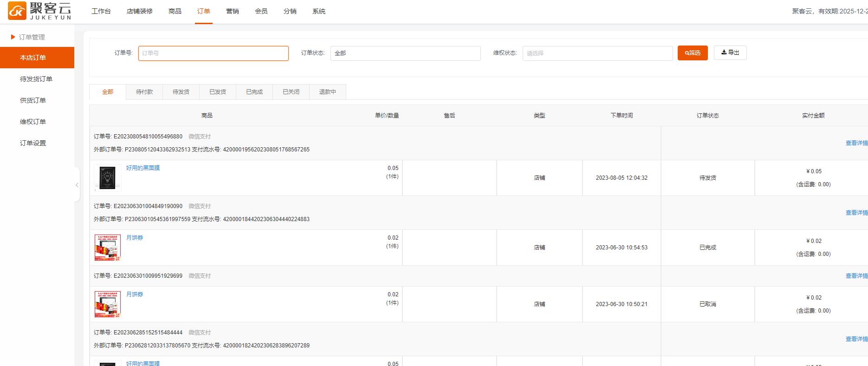This screenshot has height=366, width=868.
Task: Select 本店订单 in the sidebar
Action: click(x=37, y=58)
